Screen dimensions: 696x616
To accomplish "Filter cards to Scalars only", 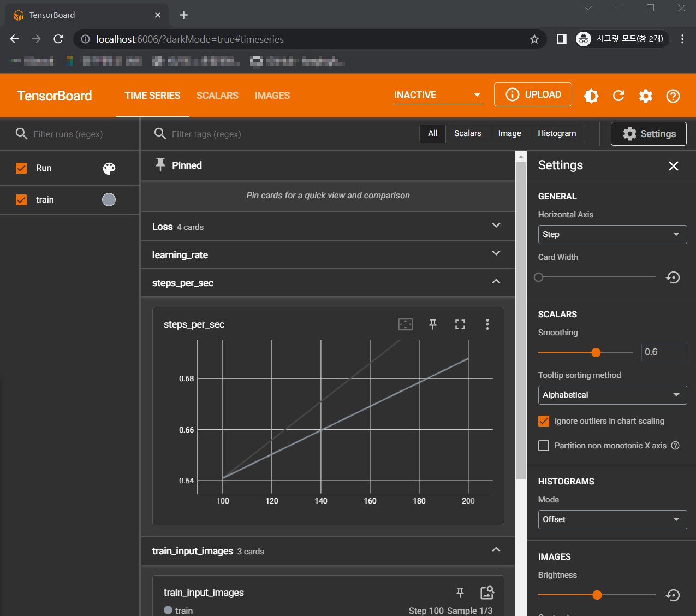I will (x=468, y=133).
